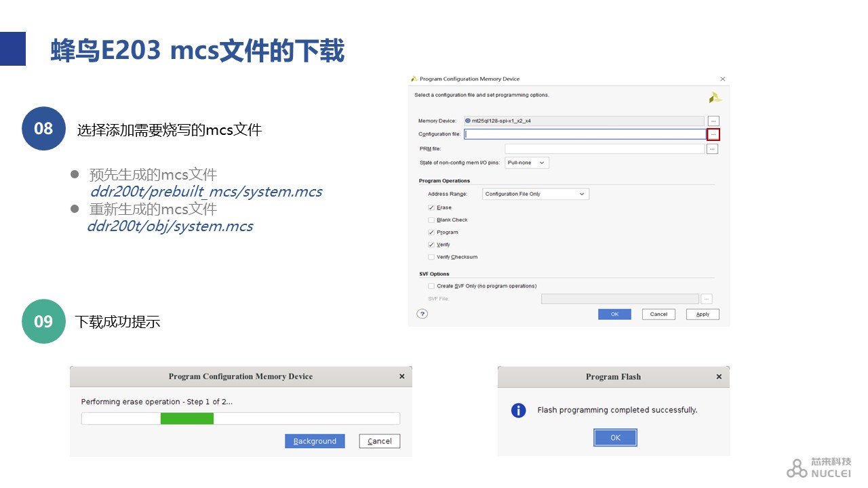Click the blue info icon in Program Flash
Viewport: 868px width, 488px height.
point(519,410)
